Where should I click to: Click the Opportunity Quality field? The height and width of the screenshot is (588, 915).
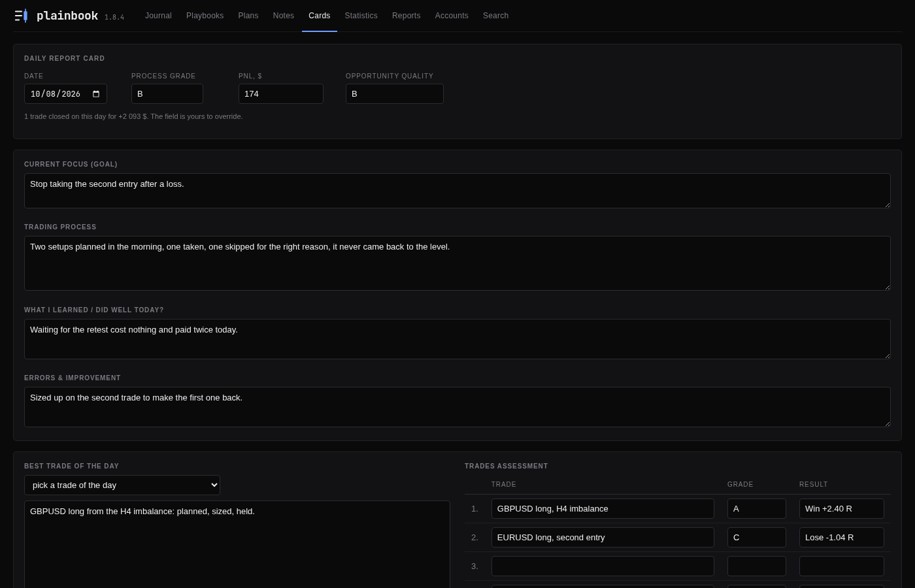click(395, 94)
